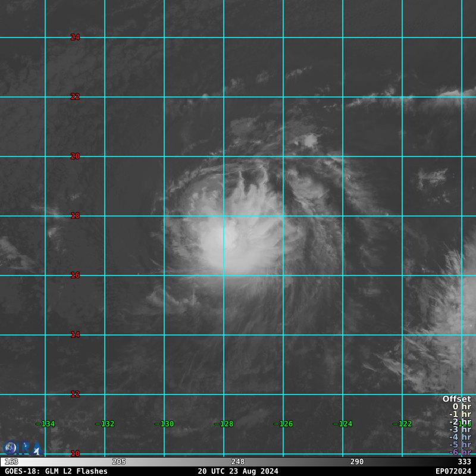The height and width of the screenshot is (476, 476).
Task: Select the -4 hr offset legend entry
Action: click(459, 437)
